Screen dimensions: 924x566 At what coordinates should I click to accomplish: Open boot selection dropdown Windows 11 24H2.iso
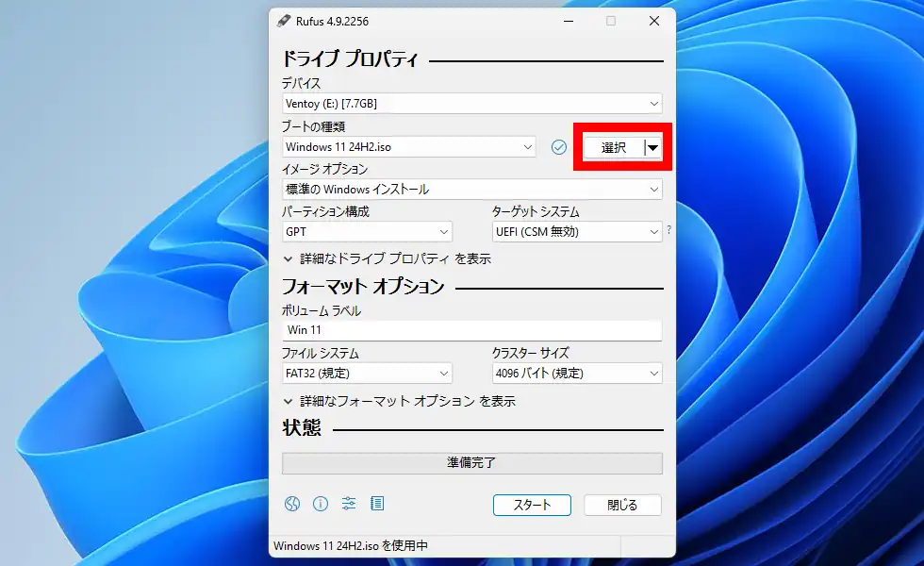click(x=409, y=147)
